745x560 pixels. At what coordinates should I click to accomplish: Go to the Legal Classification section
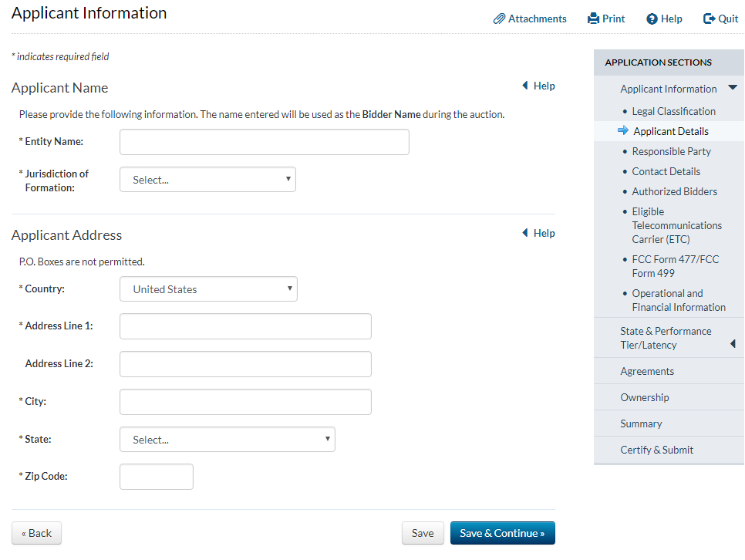click(673, 111)
